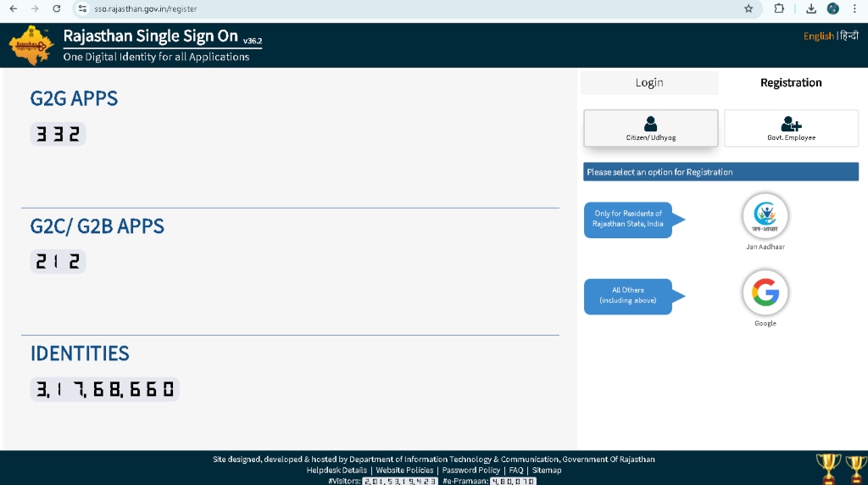Open Password Policy link
868x485 pixels.
click(471, 470)
